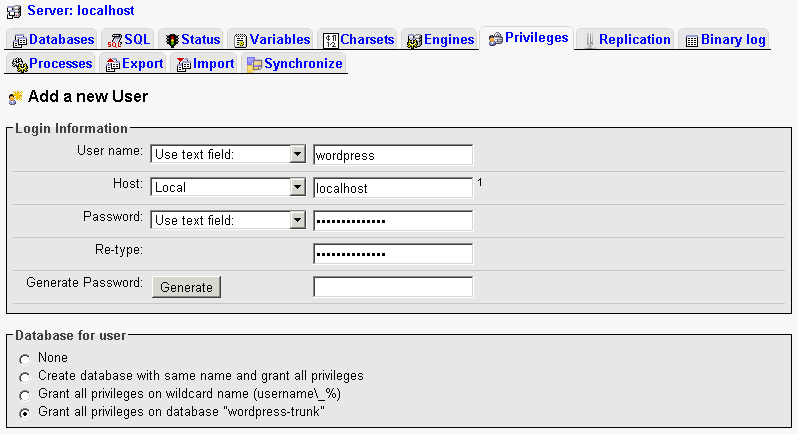Switch to the Replication tab

pyautogui.click(x=627, y=40)
